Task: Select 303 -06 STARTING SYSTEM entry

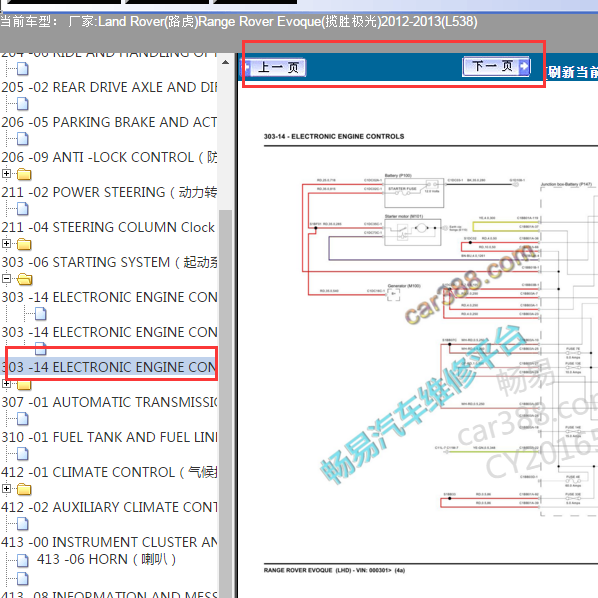Action: pyautogui.click(x=109, y=262)
